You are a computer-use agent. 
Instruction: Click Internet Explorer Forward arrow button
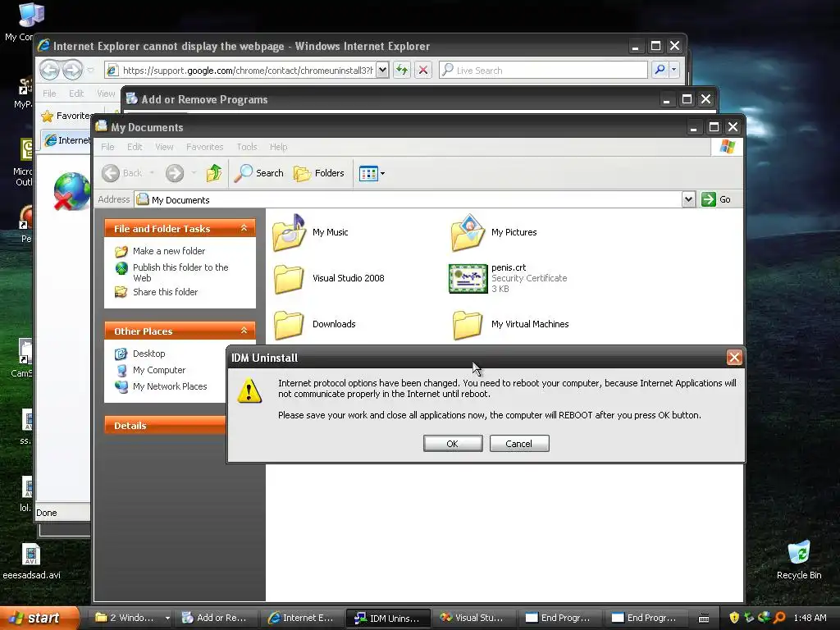(72, 70)
